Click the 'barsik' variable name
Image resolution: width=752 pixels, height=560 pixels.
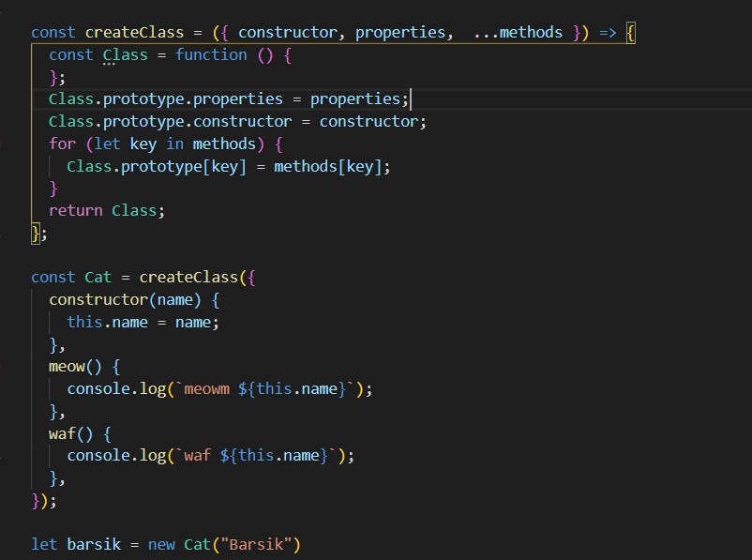(x=94, y=544)
